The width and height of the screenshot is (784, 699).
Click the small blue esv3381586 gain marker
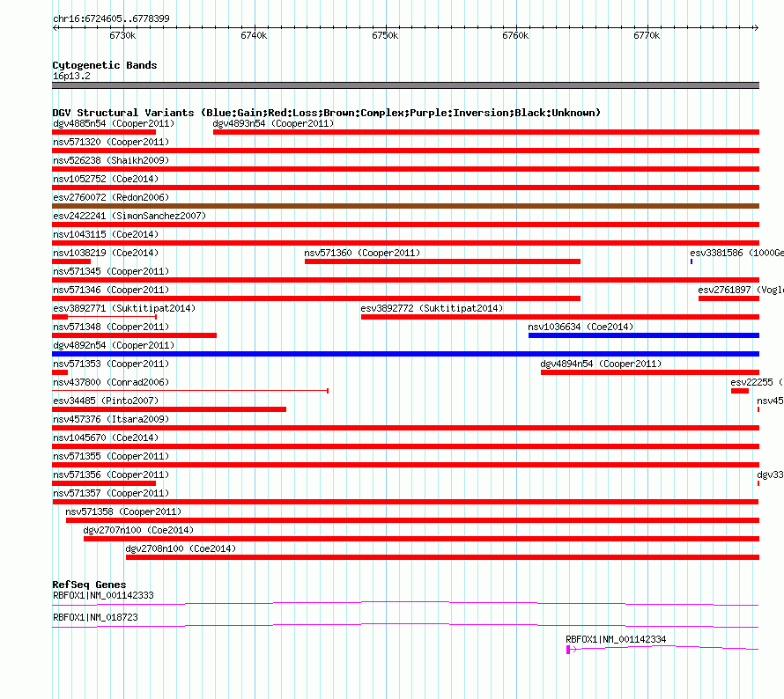point(692,261)
